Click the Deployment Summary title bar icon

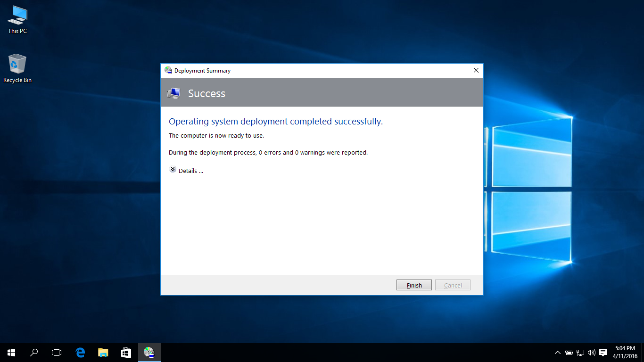point(168,71)
